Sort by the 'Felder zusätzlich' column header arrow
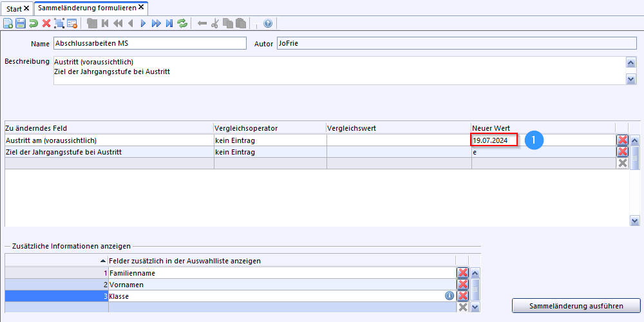 [104, 261]
